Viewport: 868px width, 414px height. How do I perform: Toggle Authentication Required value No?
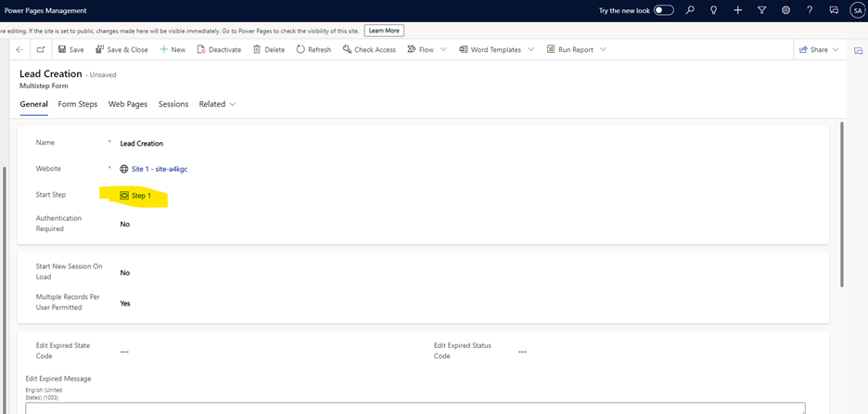click(x=125, y=224)
